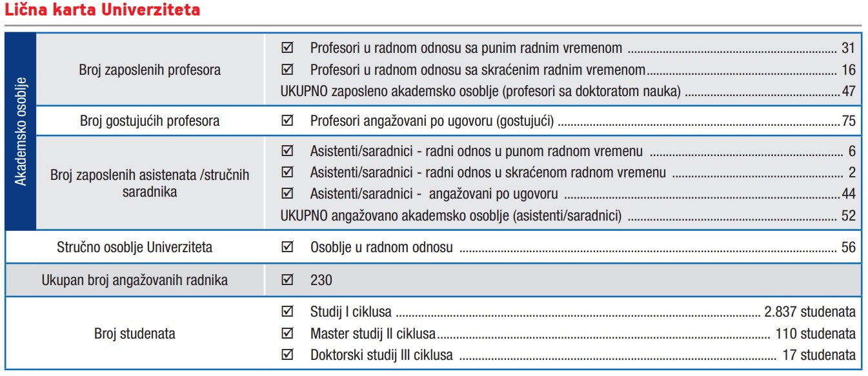This screenshot has height=376, width=868.
Task: Click the Broj gostujućih profesora row label
Action: coord(150,121)
